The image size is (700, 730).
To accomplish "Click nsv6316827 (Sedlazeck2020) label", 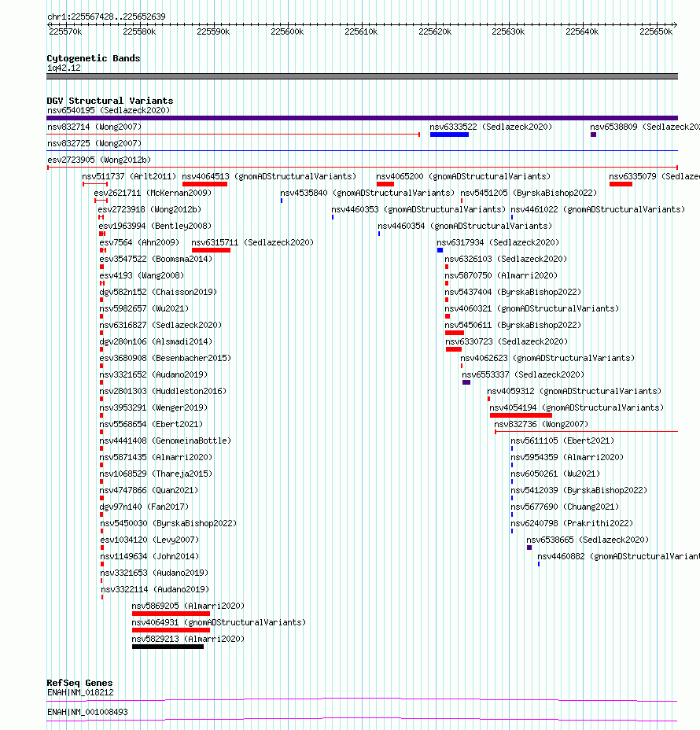I will [160, 325].
